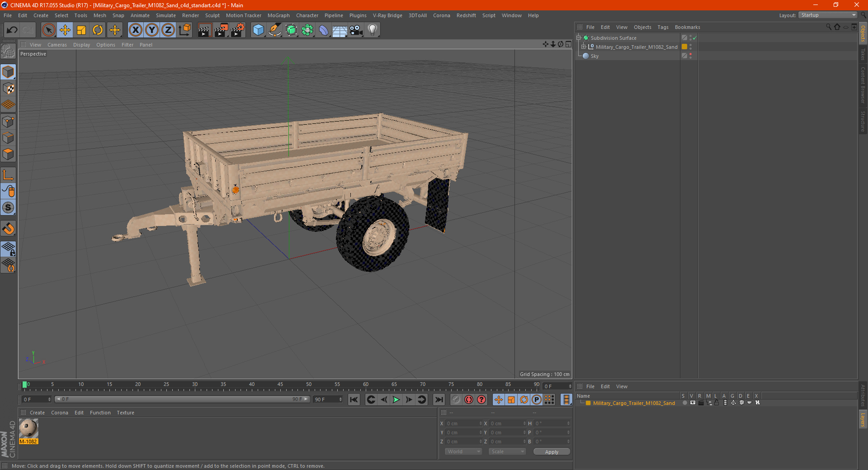Toggle Y axis lock
868x470 pixels.
coord(152,30)
